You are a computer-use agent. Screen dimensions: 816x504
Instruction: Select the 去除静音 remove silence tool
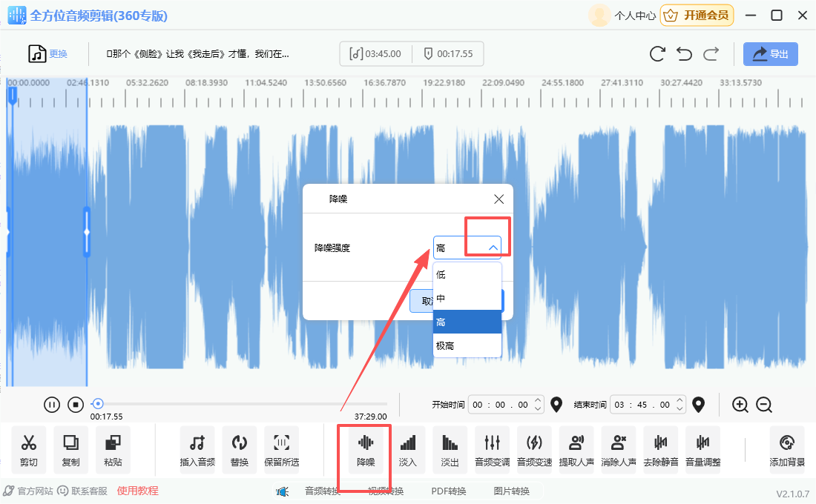660,449
